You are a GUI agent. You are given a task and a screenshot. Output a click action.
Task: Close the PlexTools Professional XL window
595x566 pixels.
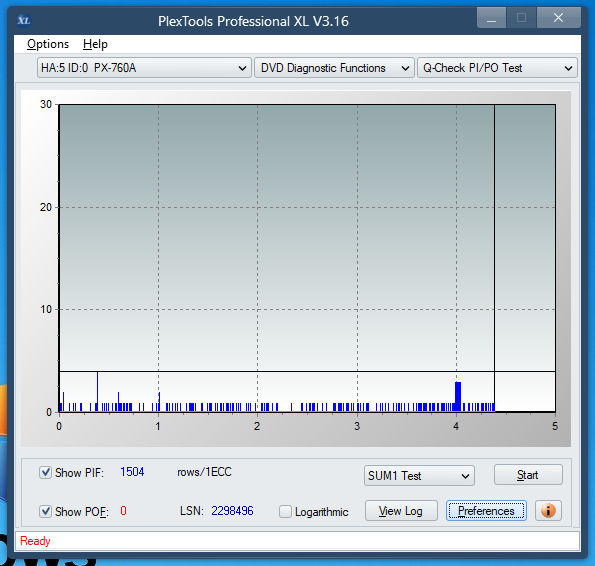[x=558, y=18]
